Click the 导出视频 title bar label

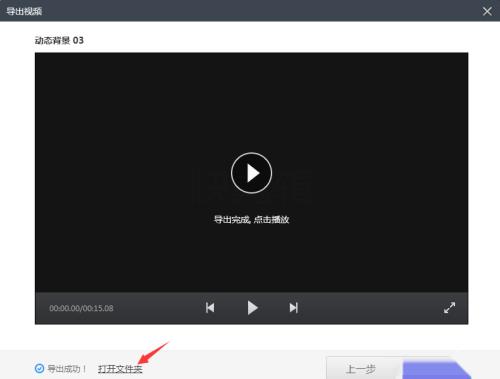pyautogui.click(x=24, y=11)
